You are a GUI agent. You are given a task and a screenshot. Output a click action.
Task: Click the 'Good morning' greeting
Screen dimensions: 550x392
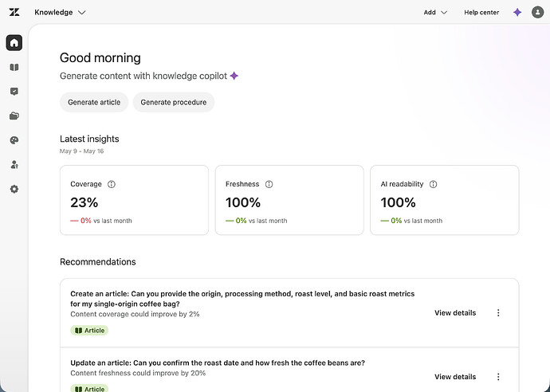pyautogui.click(x=100, y=58)
